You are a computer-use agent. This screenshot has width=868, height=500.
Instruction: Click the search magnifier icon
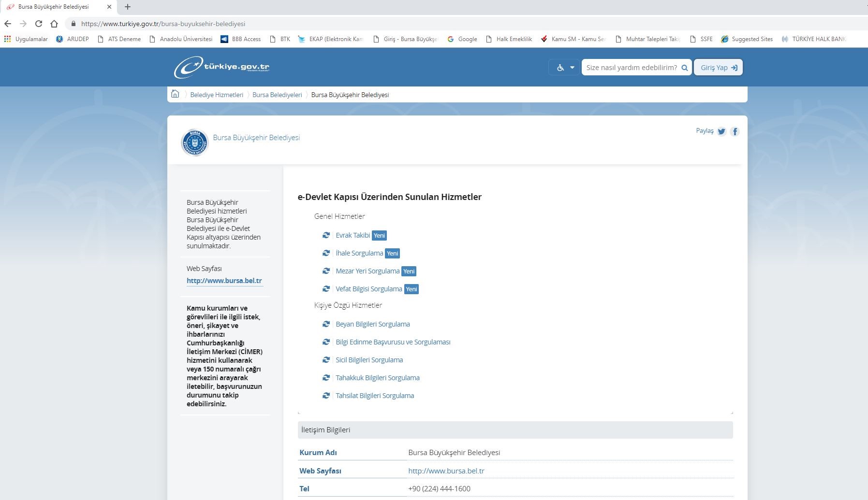coord(684,68)
